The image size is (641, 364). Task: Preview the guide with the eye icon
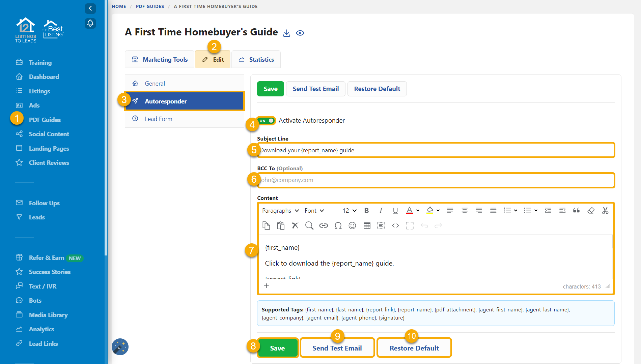[x=300, y=33]
